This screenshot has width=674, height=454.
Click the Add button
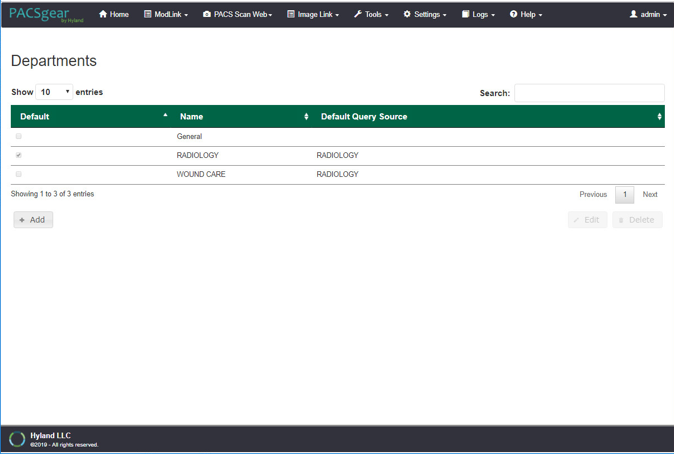point(33,220)
